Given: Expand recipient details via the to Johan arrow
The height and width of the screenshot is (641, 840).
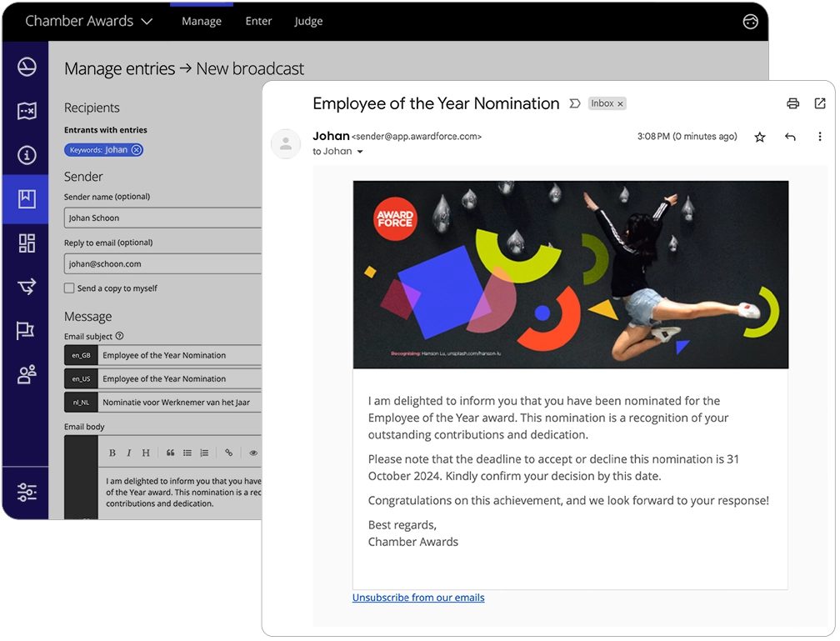Looking at the screenshot, I should click(x=360, y=152).
